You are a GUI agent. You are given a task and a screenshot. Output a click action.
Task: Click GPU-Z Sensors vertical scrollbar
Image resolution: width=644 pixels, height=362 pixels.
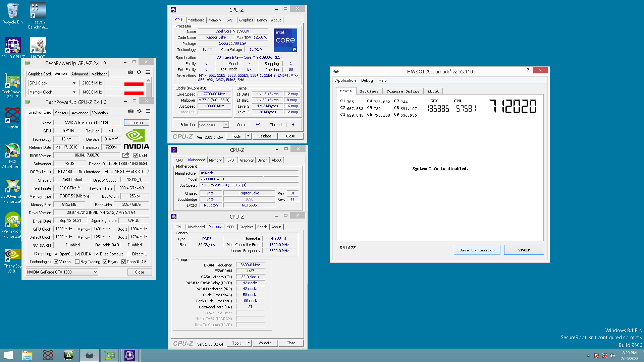click(x=148, y=88)
